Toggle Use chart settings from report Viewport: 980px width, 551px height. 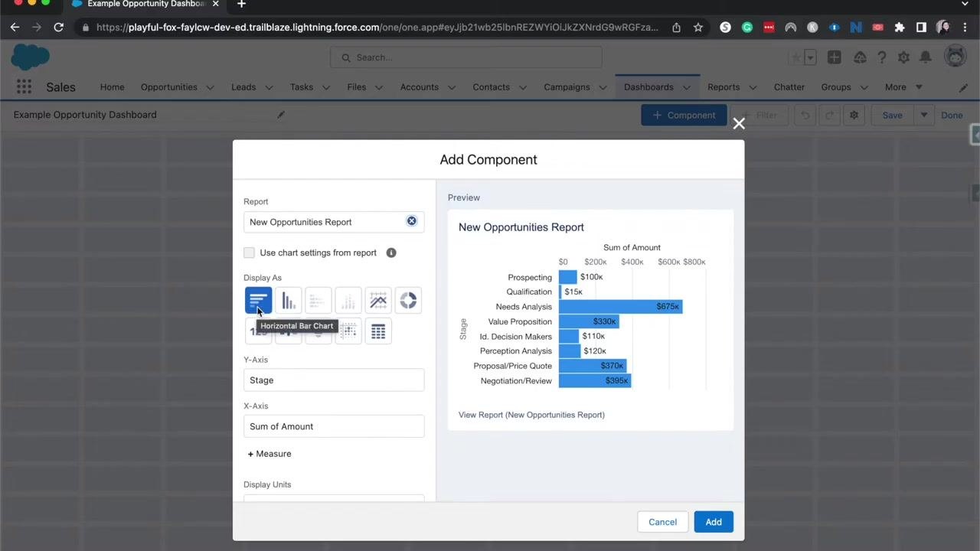(249, 253)
